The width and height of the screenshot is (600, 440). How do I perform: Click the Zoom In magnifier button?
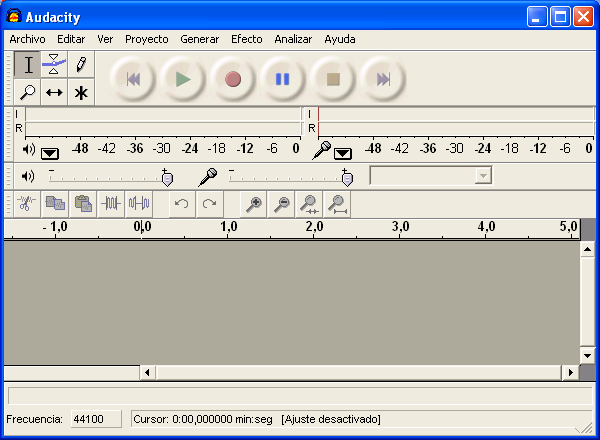point(254,204)
